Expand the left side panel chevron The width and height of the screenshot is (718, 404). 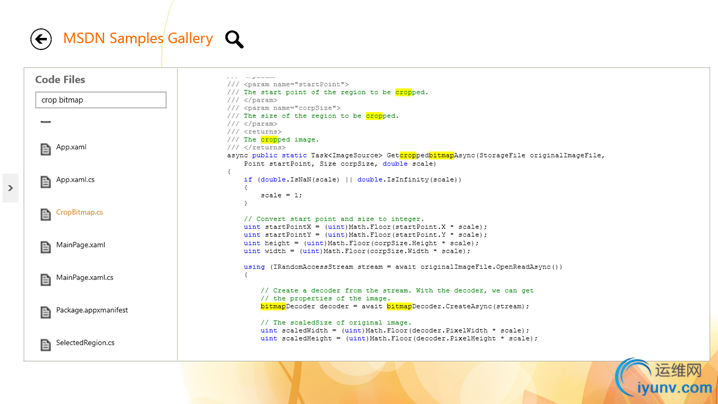coord(10,188)
